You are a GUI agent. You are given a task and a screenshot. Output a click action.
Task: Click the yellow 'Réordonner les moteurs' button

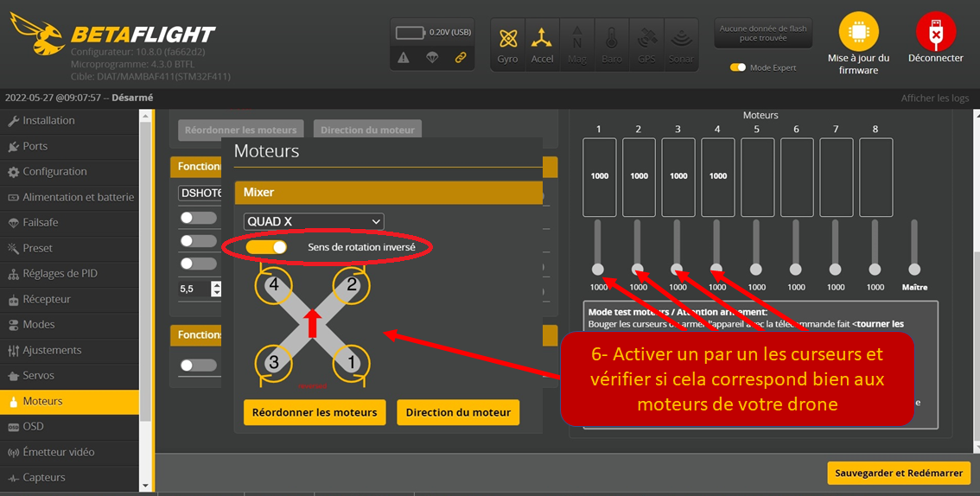(x=315, y=412)
